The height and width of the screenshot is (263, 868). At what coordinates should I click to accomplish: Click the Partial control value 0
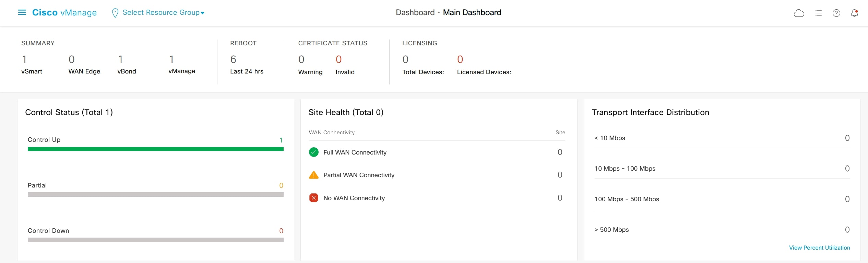click(281, 185)
